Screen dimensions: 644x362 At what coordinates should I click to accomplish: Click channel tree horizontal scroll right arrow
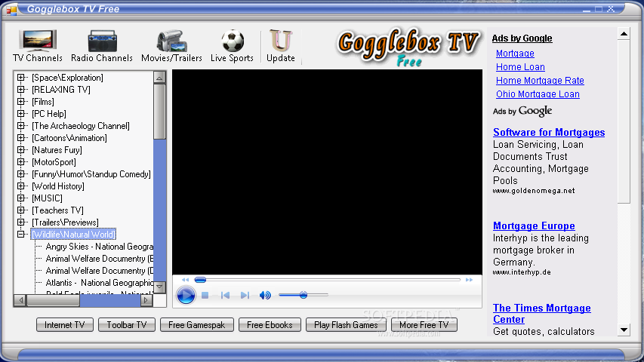point(146,300)
